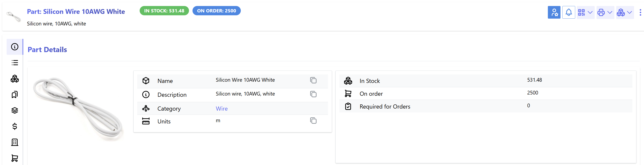Expand the stock actions dropdown
This screenshot has height=165, width=644.
pos(625,12)
